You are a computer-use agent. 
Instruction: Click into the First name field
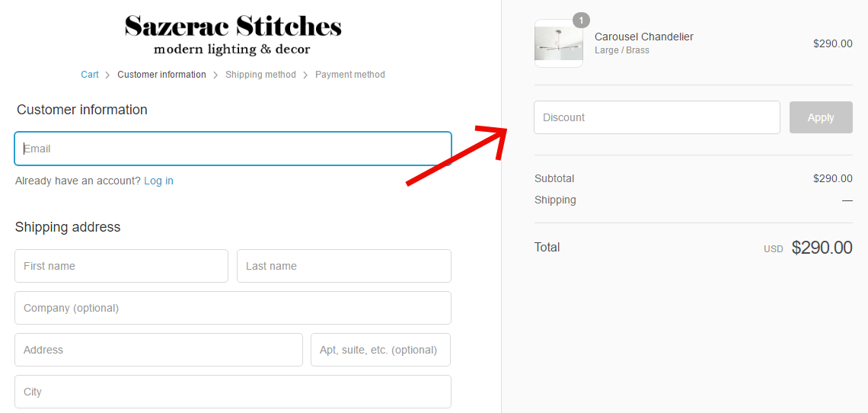(121, 266)
